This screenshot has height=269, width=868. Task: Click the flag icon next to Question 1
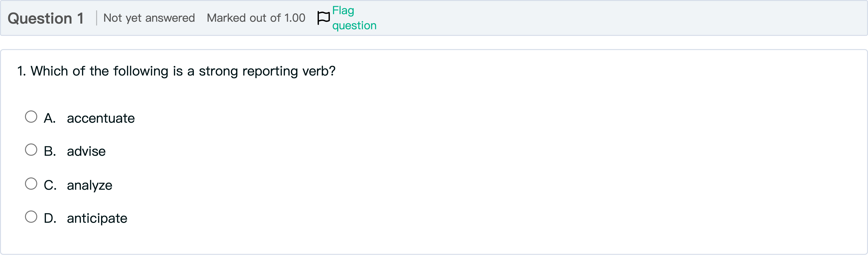point(323,17)
